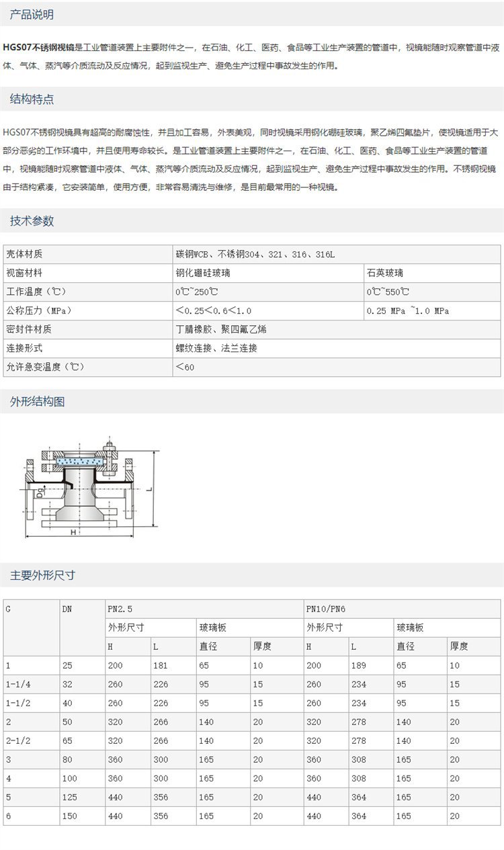Image resolution: width=504 pixels, height=850 pixels.
Task: Select the 266 value in the DN 50 row
Action: (x=173, y=722)
